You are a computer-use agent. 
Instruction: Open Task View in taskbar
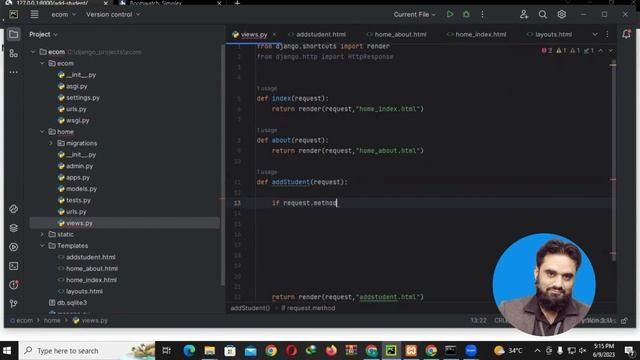tap(167, 350)
